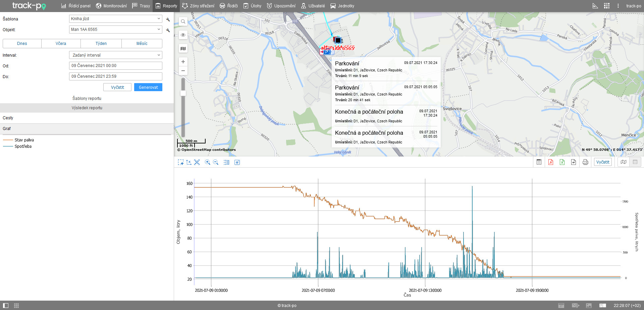Open the Šablona dropdown showing Kniha jízd

point(115,19)
